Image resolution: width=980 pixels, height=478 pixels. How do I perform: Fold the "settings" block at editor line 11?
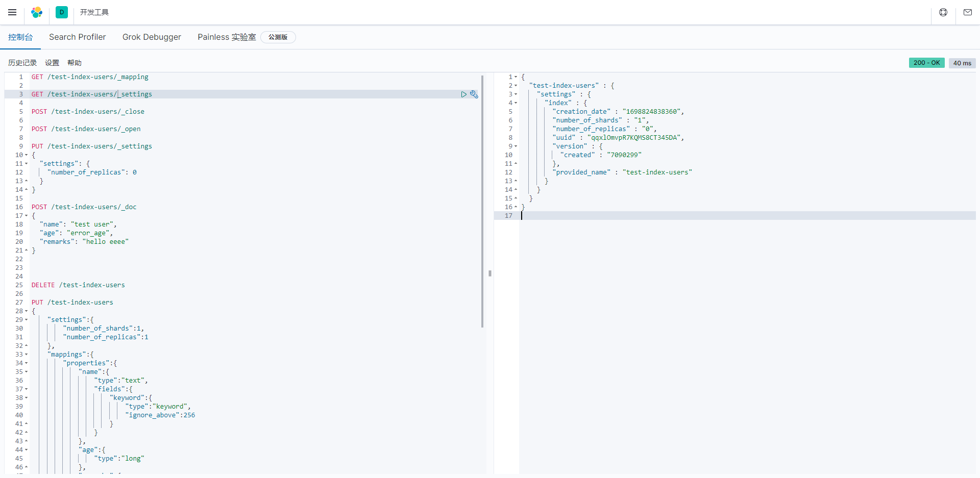(x=27, y=164)
